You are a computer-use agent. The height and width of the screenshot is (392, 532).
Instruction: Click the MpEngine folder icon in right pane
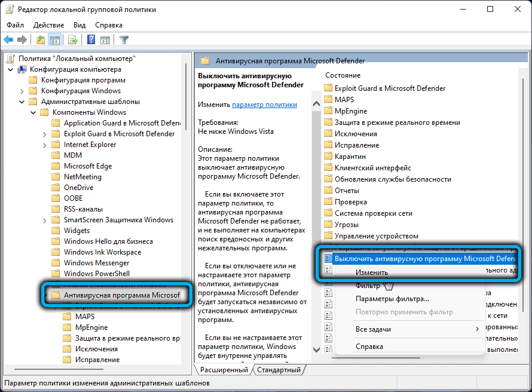328,111
